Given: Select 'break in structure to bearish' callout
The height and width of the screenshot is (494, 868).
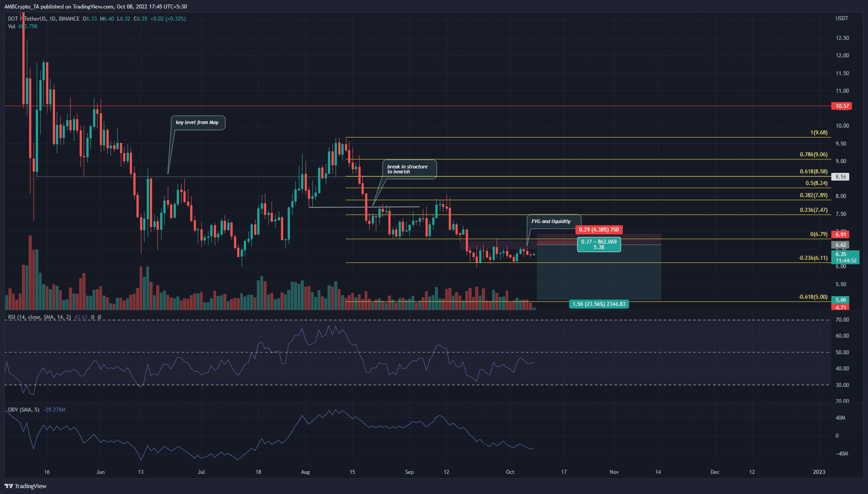Looking at the screenshot, I should tap(409, 169).
